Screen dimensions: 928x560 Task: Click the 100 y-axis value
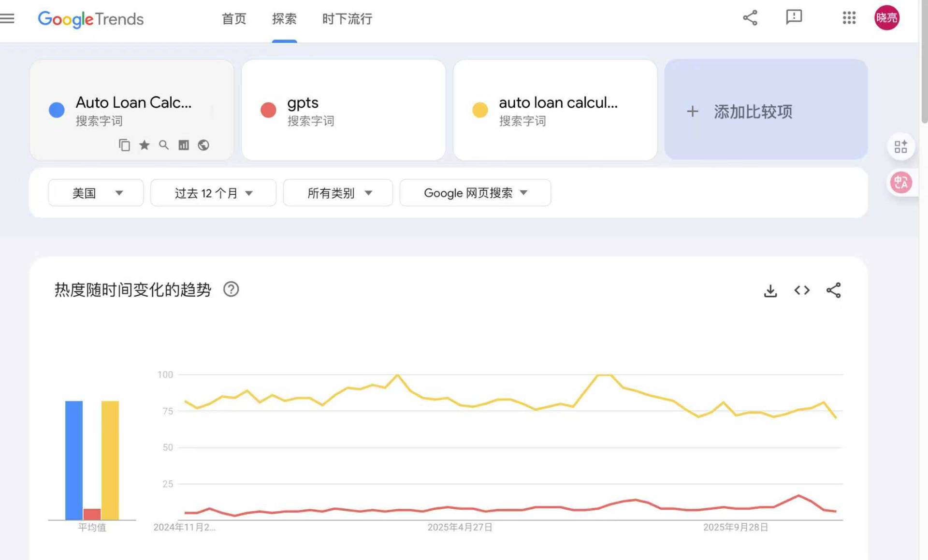point(165,374)
